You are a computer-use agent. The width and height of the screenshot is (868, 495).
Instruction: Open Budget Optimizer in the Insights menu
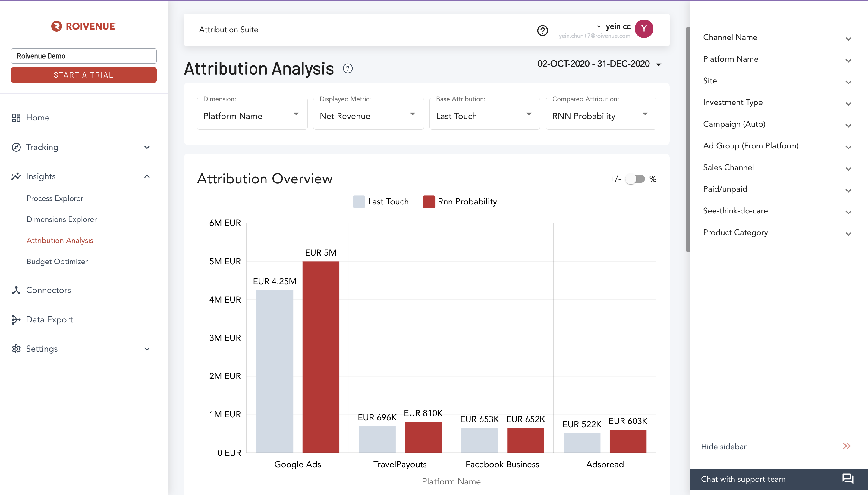pyautogui.click(x=57, y=261)
